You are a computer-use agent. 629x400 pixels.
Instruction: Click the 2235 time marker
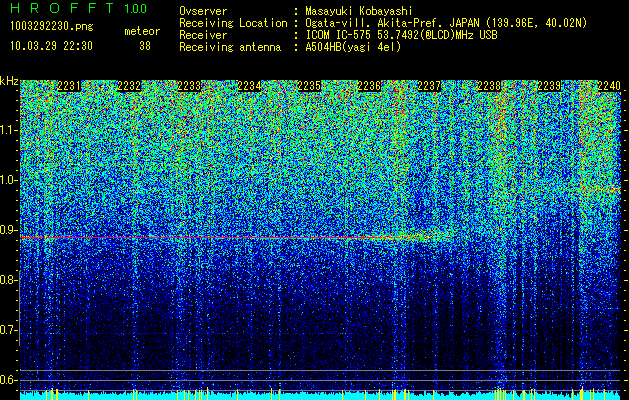(x=310, y=86)
